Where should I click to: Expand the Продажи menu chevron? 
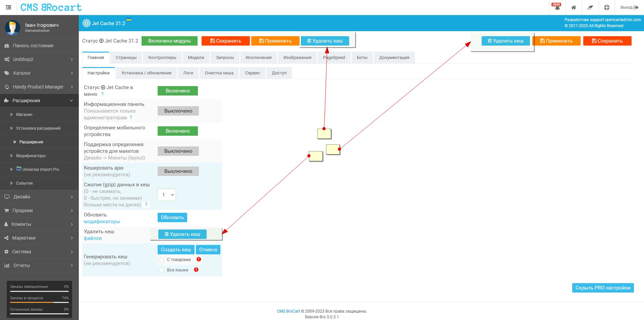[72, 210]
